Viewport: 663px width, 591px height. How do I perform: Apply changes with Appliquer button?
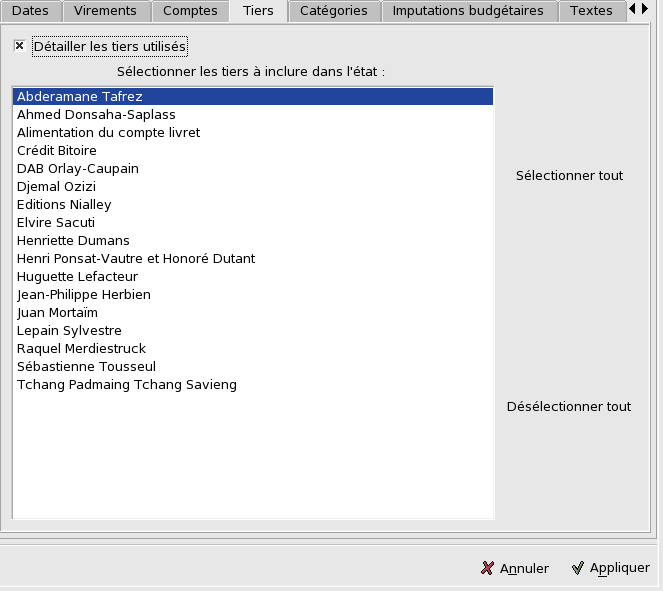click(x=611, y=568)
